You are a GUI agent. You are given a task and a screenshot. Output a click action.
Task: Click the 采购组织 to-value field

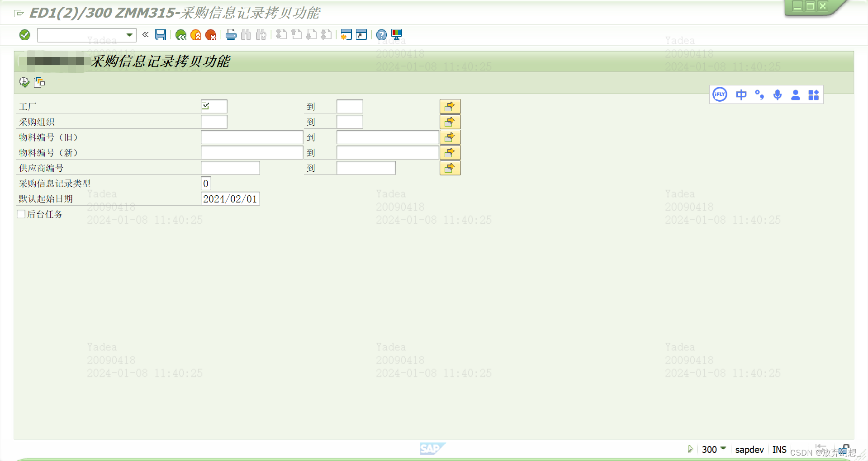[350, 122]
